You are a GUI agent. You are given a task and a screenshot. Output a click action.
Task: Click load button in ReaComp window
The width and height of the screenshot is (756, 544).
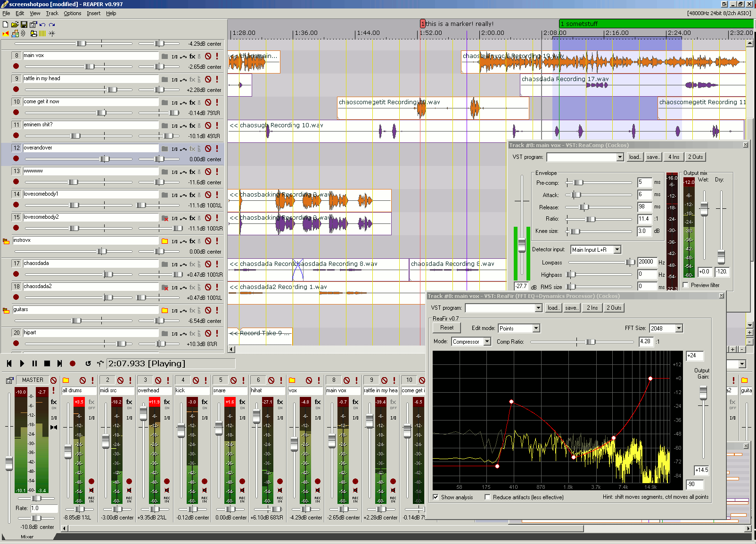tap(635, 157)
